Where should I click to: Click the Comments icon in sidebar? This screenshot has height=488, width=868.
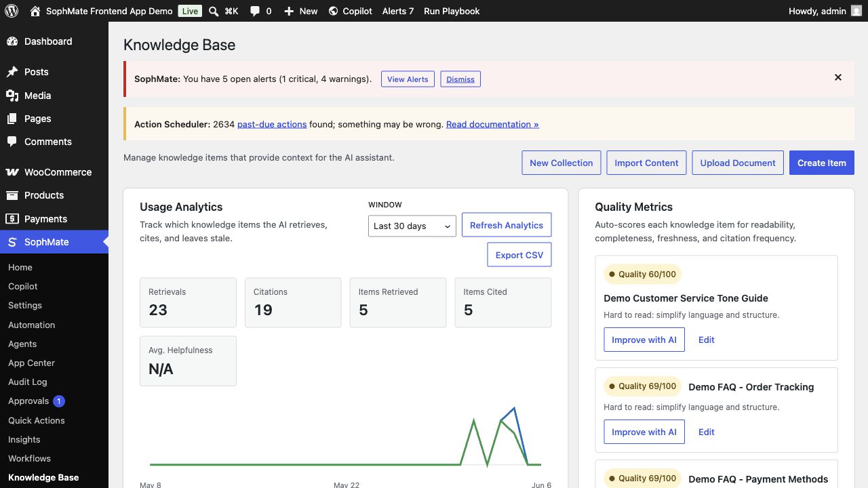pyautogui.click(x=12, y=142)
